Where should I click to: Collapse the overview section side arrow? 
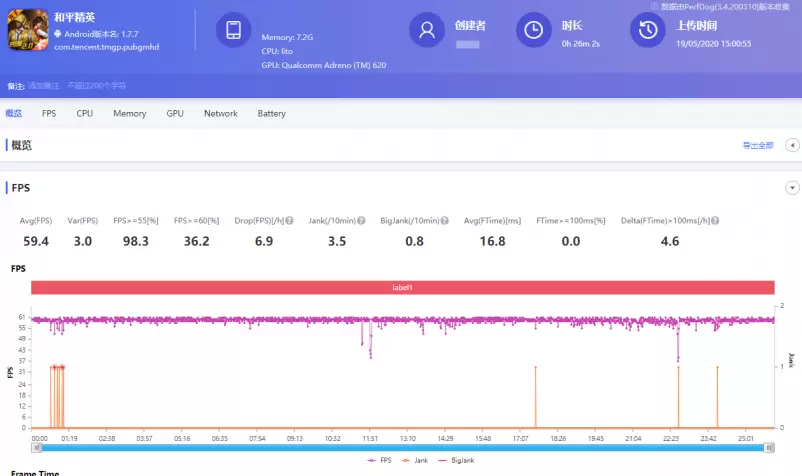click(793, 146)
